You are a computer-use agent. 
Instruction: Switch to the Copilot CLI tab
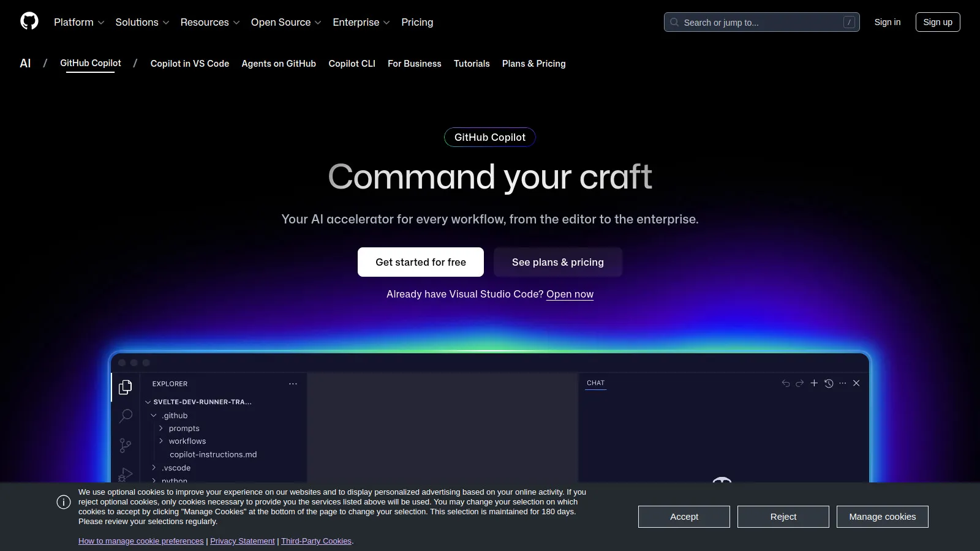[x=352, y=64]
